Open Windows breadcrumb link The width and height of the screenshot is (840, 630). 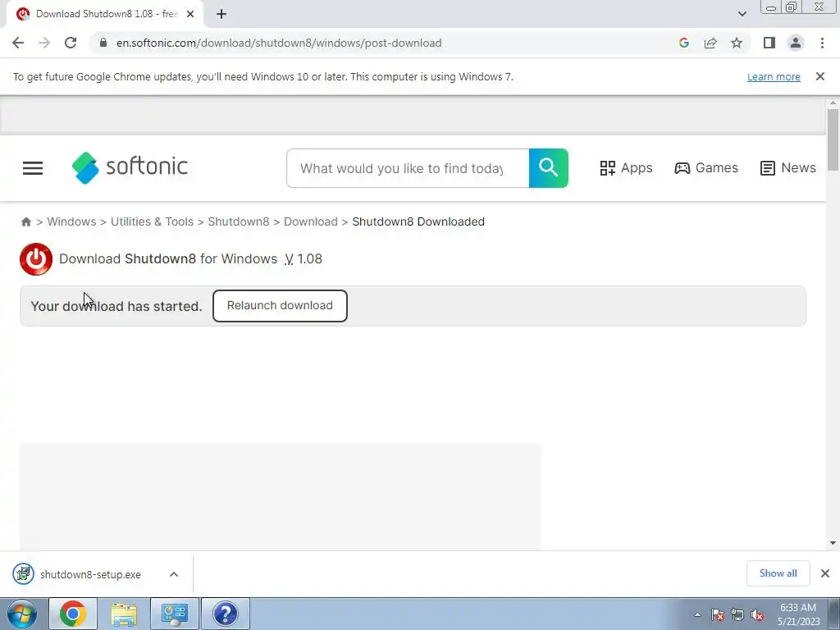point(72,221)
